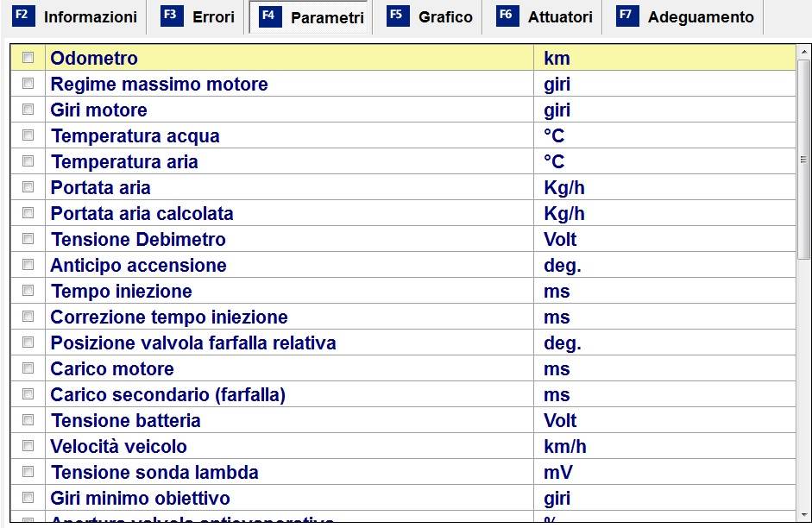The width and height of the screenshot is (812, 528).
Task: Click the scrollbar down arrow
Action: (803, 514)
